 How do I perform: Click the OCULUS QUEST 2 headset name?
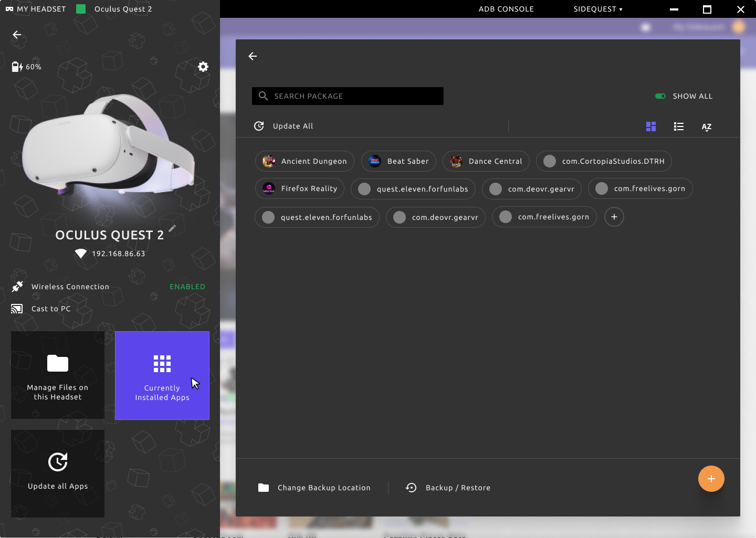pos(110,235)
